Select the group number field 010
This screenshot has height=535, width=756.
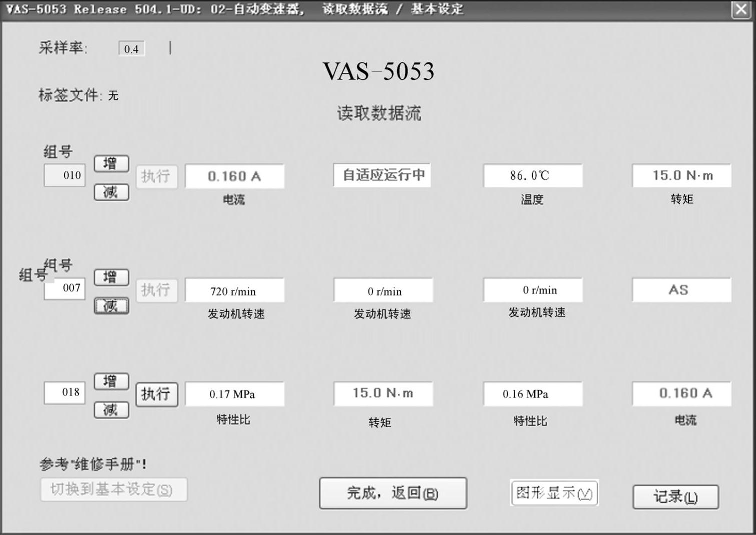pyautogui.click(x=64, y=175)
